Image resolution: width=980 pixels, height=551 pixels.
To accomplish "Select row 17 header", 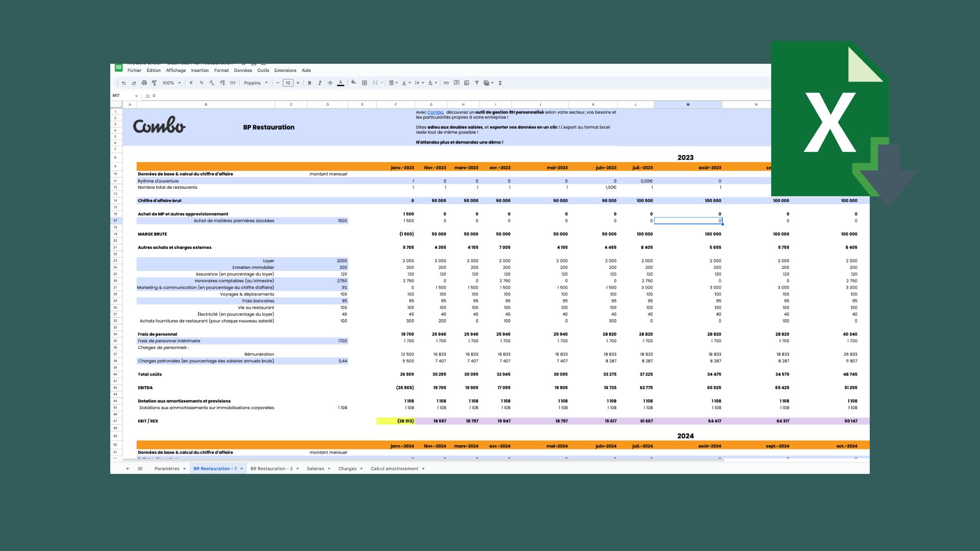I will coord(116,221).
